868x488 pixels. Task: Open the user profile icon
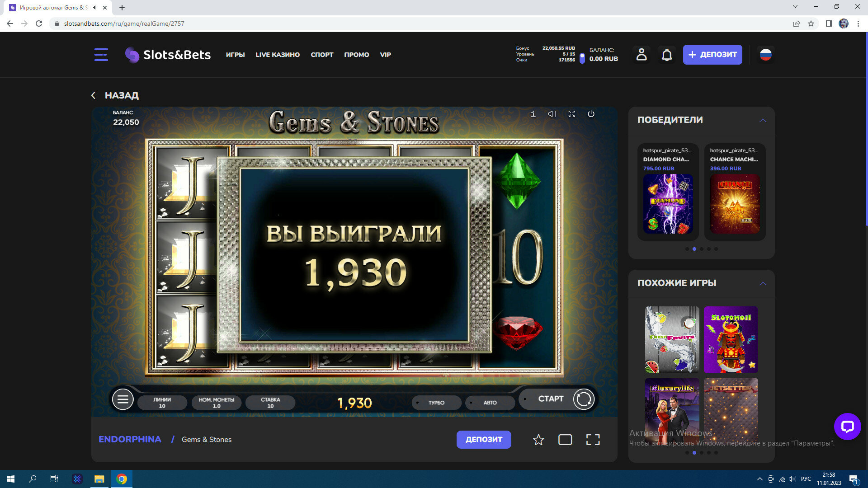pyautogui.click(x=641, y=55)
